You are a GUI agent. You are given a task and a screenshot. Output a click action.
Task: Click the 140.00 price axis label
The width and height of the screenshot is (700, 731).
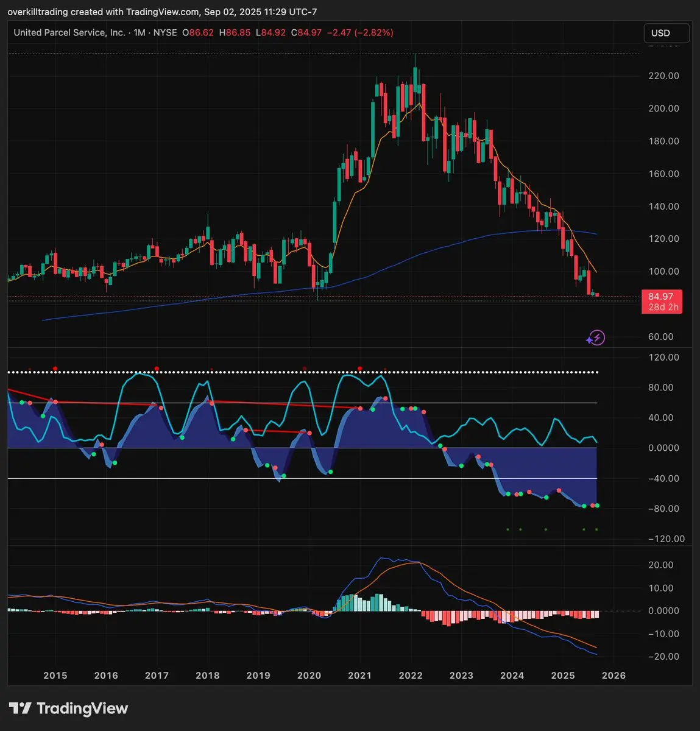[x=664, y=207]
